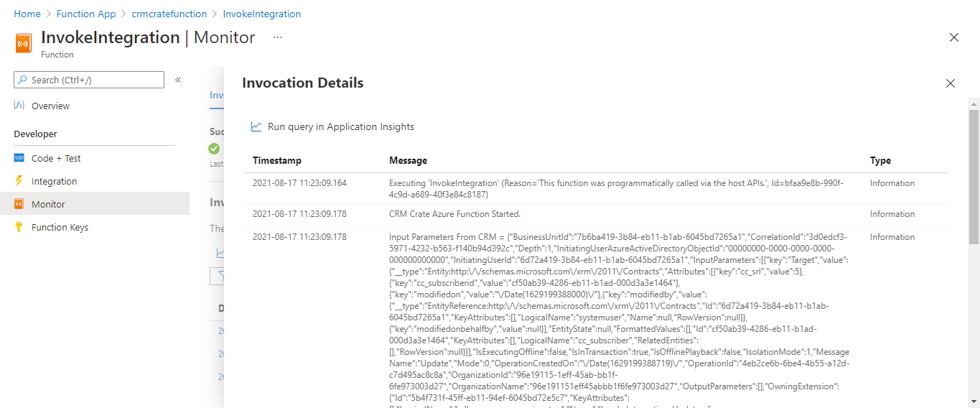980x408 pixels.
Task: Click the Application Insights chart icon
Action: point(256,126)
